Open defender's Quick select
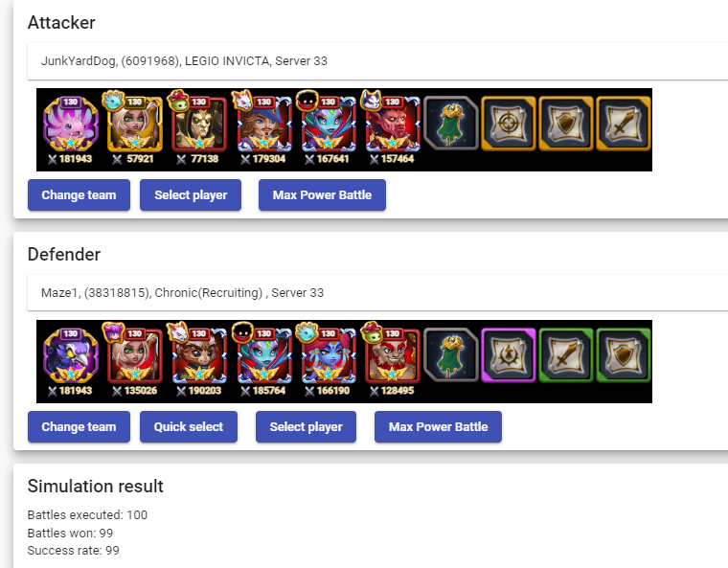The height and width of the screenshot is (568, 728). (189, 427)
